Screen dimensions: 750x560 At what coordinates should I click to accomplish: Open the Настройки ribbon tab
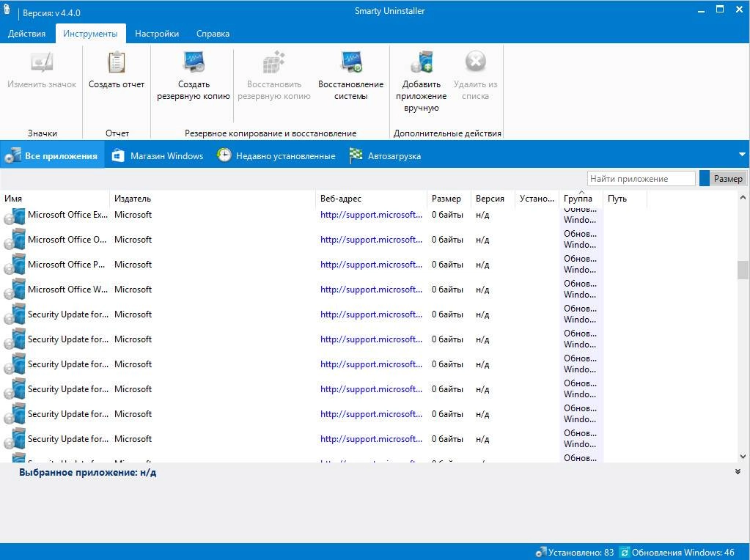point(157,34)
